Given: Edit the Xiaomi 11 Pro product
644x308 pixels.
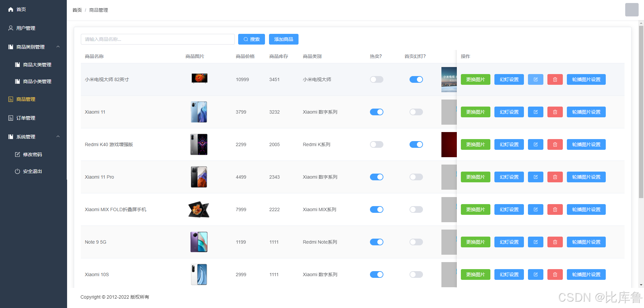Looking at the screenshot, I should 535,177.
